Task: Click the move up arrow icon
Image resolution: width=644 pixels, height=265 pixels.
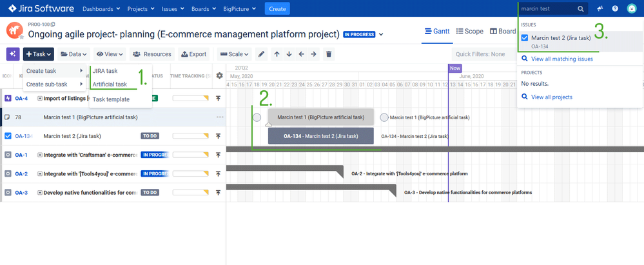Action: pyautogui.click(x=277, y=54)
